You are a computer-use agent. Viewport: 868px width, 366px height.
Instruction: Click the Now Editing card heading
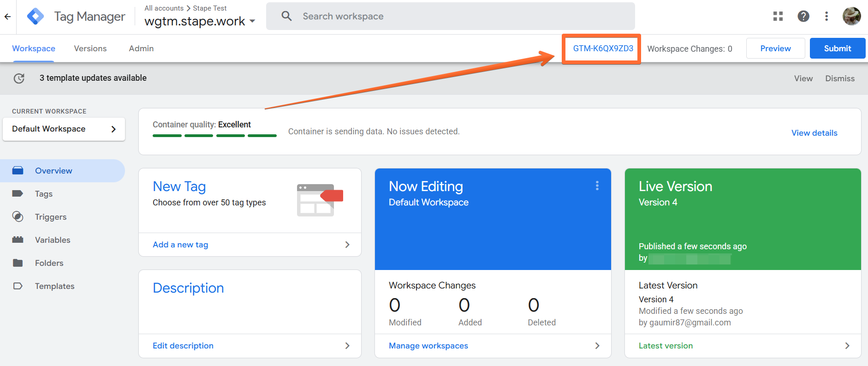[426, 186]
